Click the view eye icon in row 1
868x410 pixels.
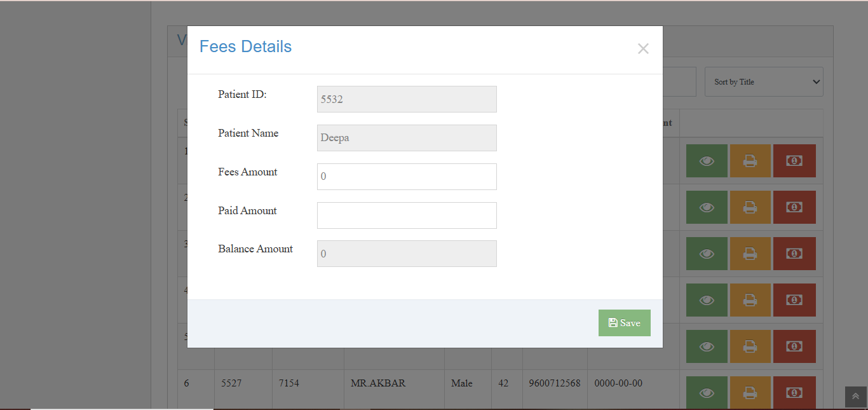[x=707, y=161]
